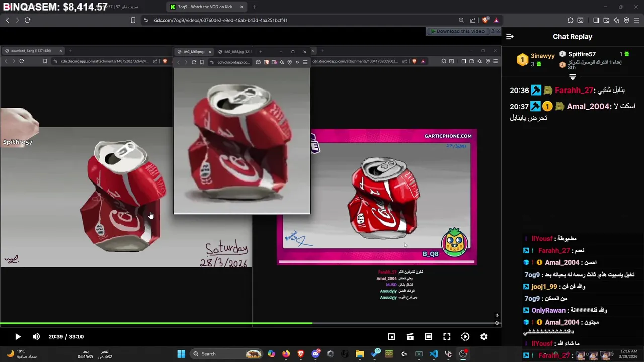Image resolution: width=644 pixels, height=362 pixels.
Task: Open the browser extensions puzzle icon
Action: [570, 20]
